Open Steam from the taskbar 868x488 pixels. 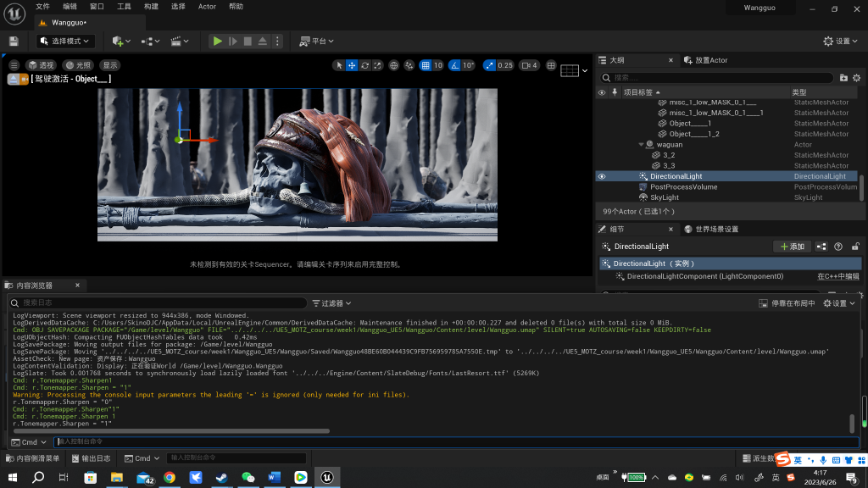(221, 477)
